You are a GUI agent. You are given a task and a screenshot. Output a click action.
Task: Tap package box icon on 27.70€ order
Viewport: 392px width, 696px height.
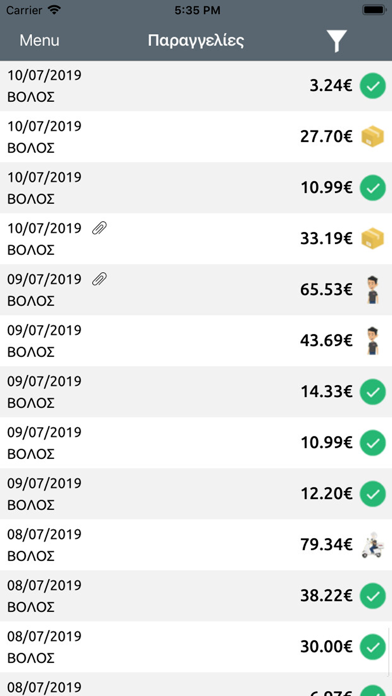click(372, 136)
